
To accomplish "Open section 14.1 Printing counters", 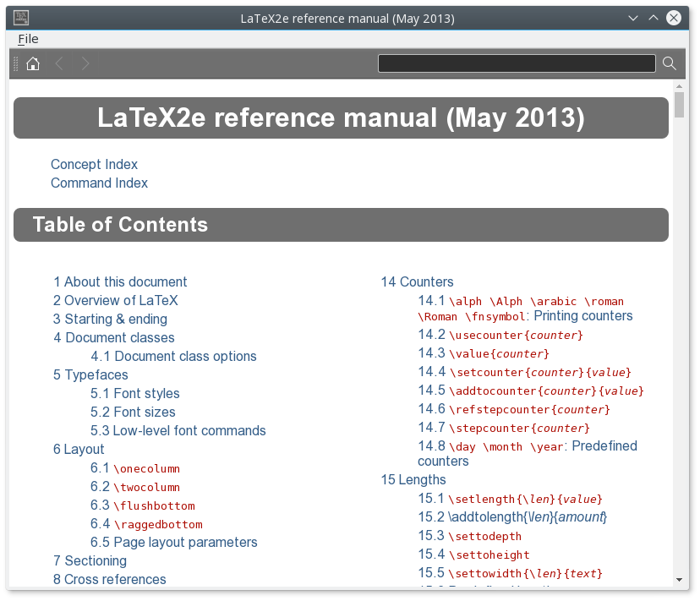I will point(525,308).
